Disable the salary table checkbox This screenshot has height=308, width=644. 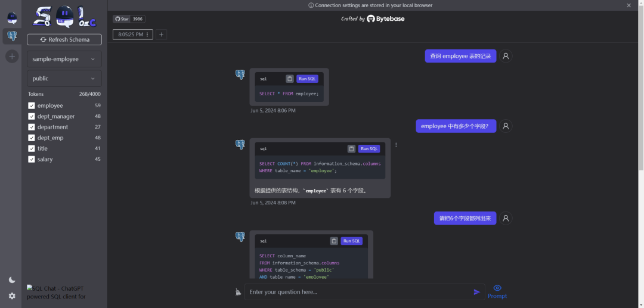[32, 159]
